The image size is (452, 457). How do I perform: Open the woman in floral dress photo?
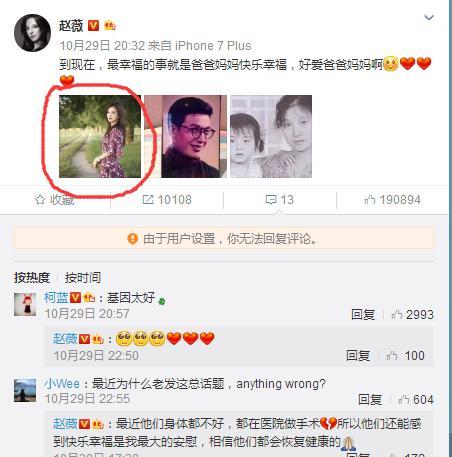tap(100, 136)
